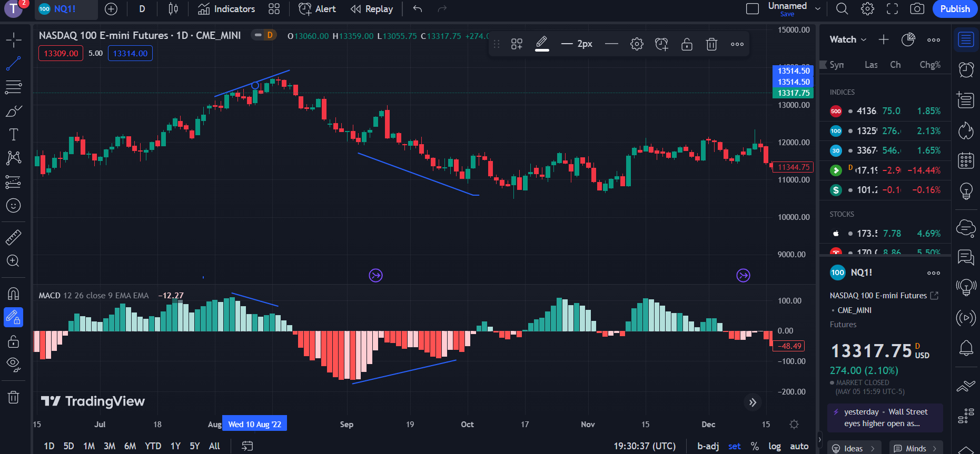Undo the last chart action

click(x=418, y=9)
